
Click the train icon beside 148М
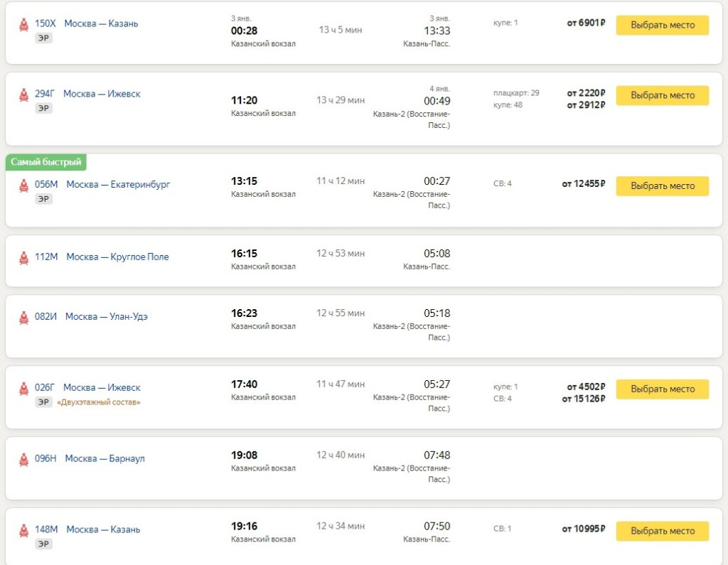click(24, 529)
